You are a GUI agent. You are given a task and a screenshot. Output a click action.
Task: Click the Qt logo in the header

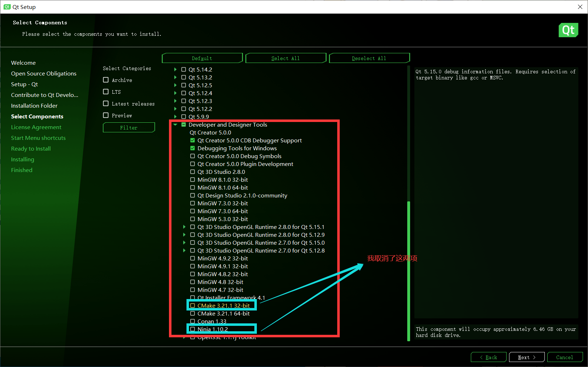568,30
